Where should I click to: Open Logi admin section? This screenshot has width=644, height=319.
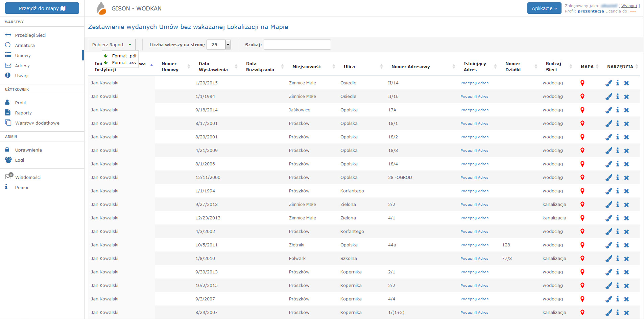[19, 160]
